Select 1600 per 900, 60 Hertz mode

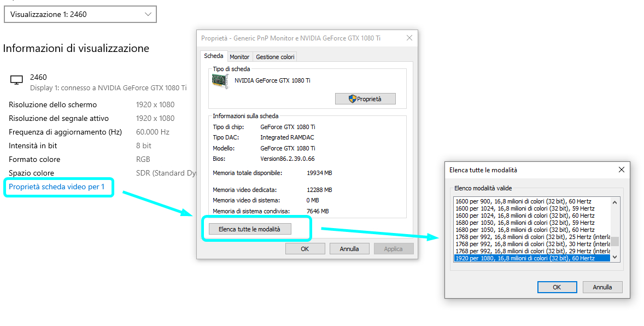tap(532, 201)
